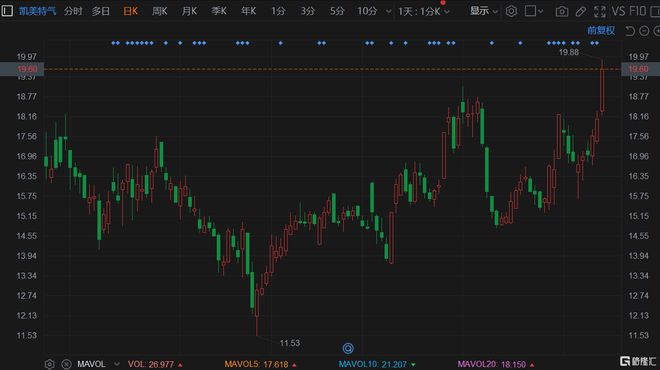Remove the MAVOL indicator with X icon
This screenshot has width=660, height=370.
[66, 364]
